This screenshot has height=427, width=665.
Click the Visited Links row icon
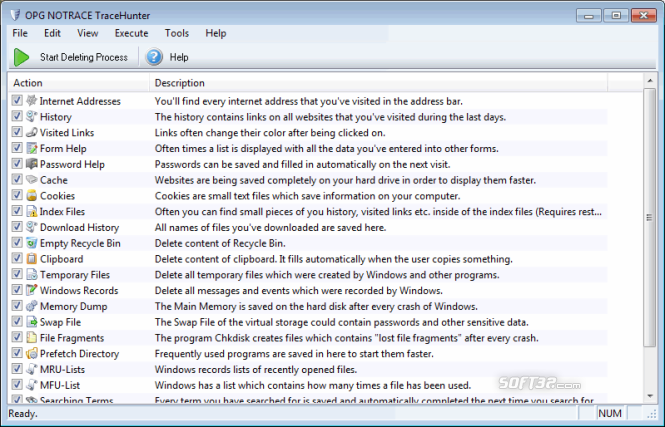[32, 132]
